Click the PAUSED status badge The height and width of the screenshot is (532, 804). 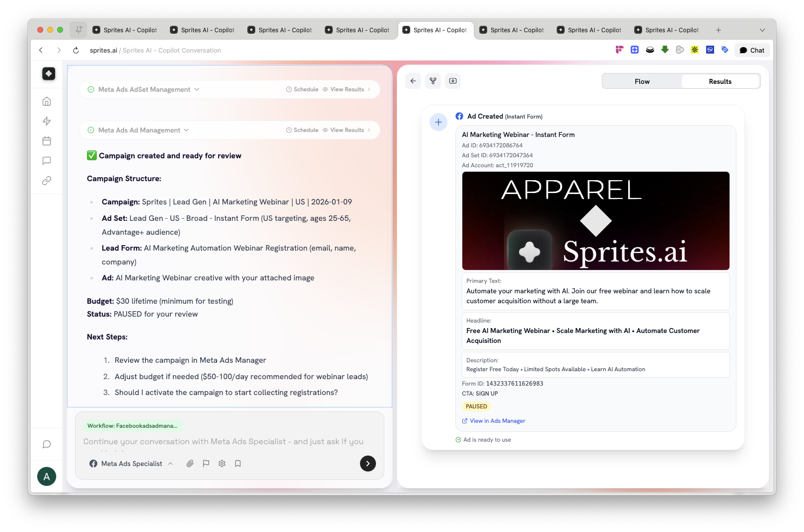[476, 406]
